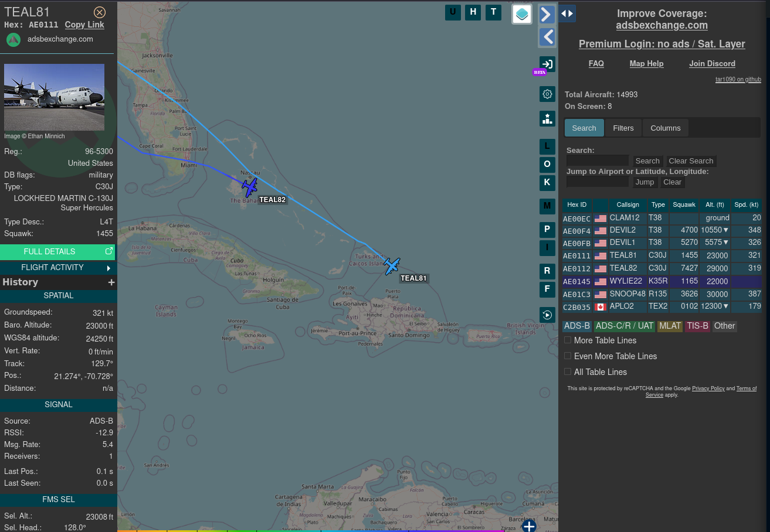Select the WYLIE22 row in table

(x=662, y=282)
